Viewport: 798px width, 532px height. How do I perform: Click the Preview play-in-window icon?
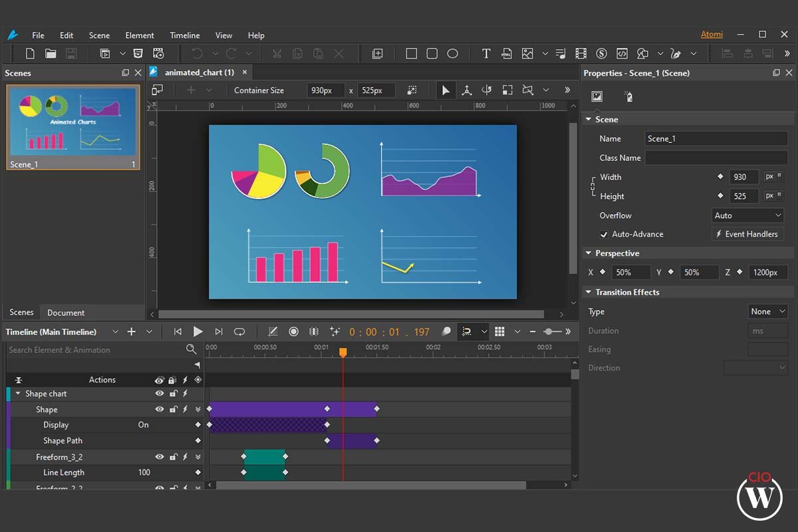pos(105,54)
